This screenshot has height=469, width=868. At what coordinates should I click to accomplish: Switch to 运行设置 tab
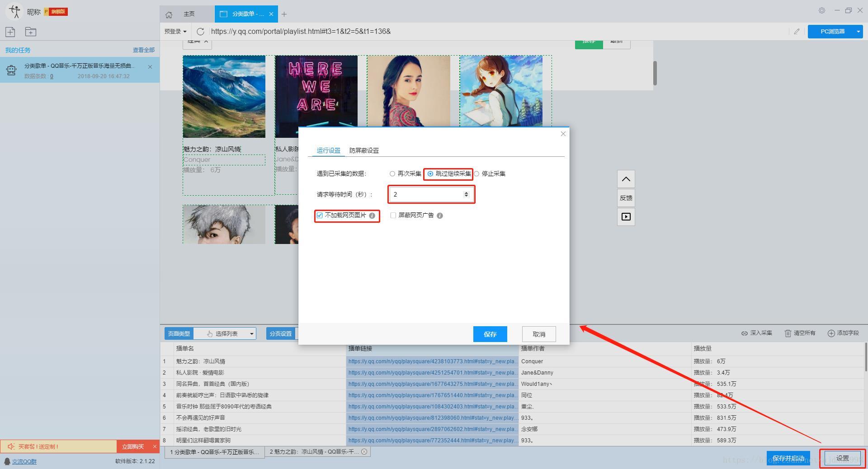pos(329,150)
